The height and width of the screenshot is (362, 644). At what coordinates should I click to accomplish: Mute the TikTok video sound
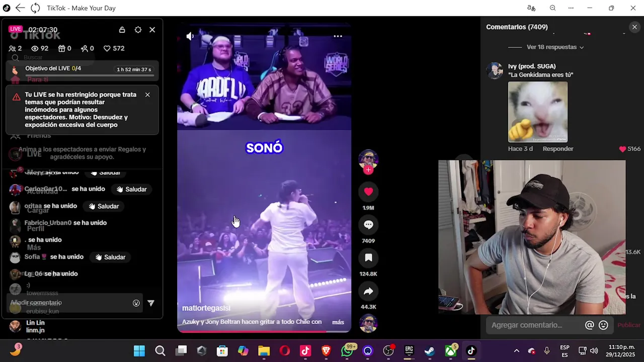pos(190,36)
